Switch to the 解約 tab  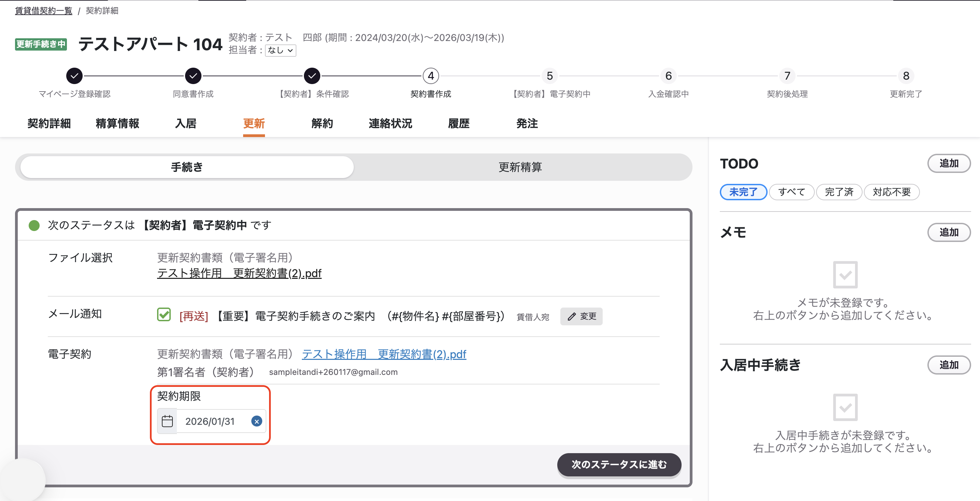[322, 123]
